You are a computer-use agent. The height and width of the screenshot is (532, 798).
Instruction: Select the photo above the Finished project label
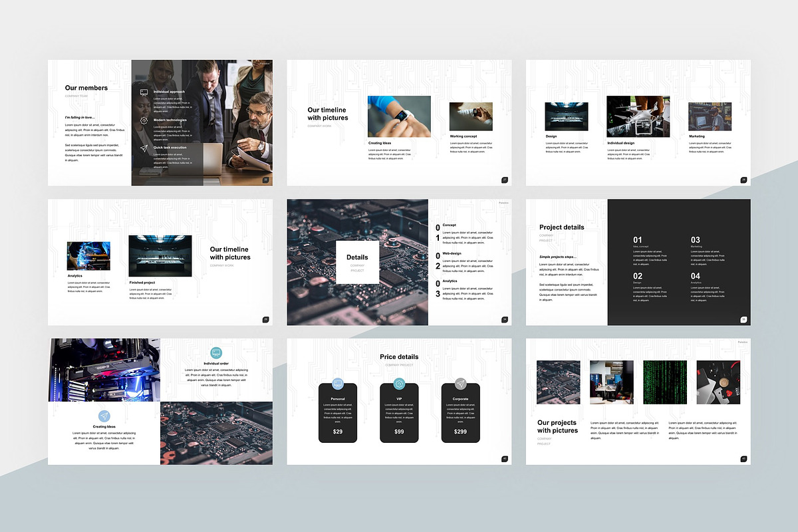160,256
